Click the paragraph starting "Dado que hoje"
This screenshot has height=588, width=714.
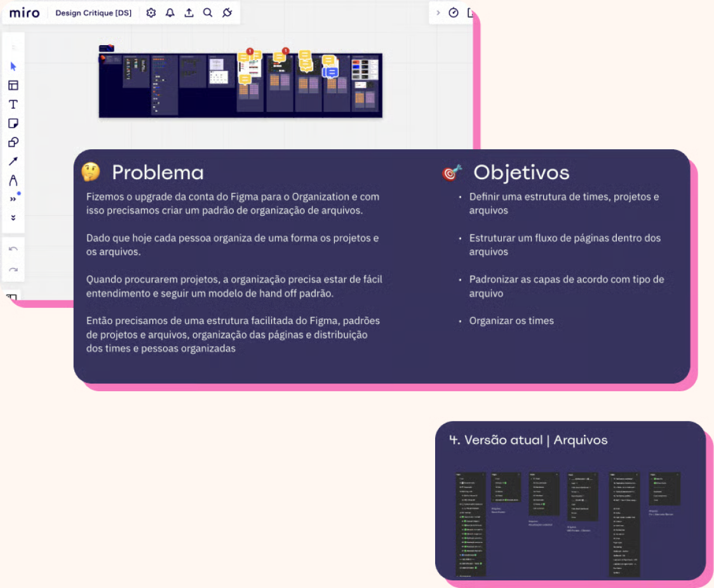[x=232, y=245]
